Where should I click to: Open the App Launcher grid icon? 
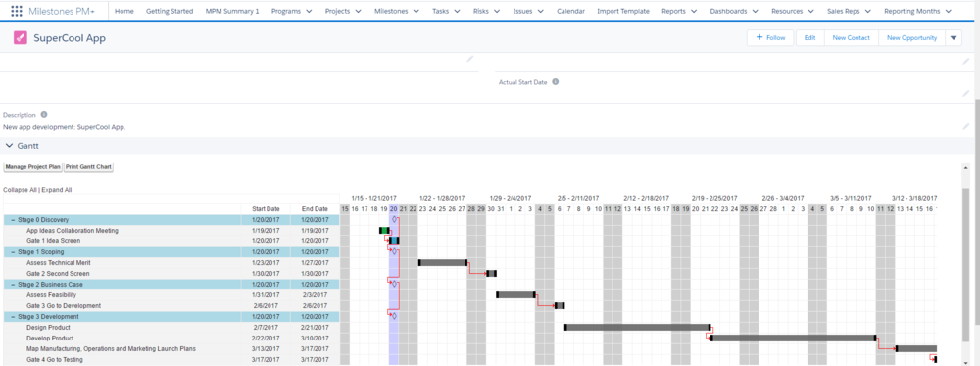tap(17, 11)
